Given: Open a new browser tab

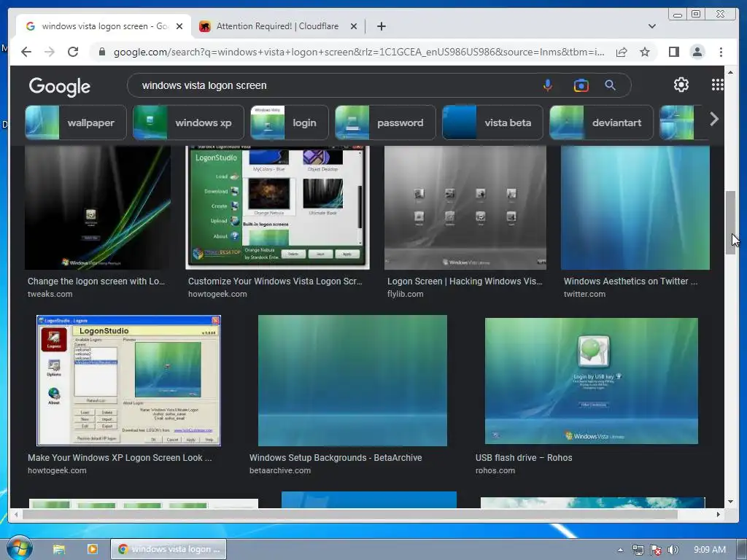Looking at the screenshot, I should point(381,26).
